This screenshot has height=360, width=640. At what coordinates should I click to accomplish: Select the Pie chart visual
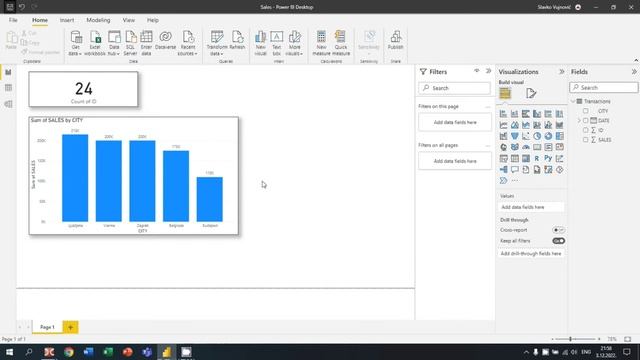(537, 136)
